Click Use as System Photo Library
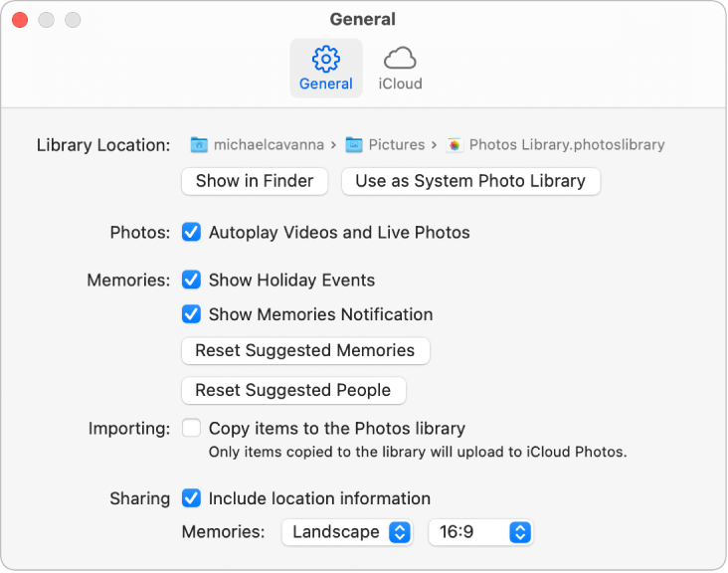The image size is (728, 573). [470, 181]
